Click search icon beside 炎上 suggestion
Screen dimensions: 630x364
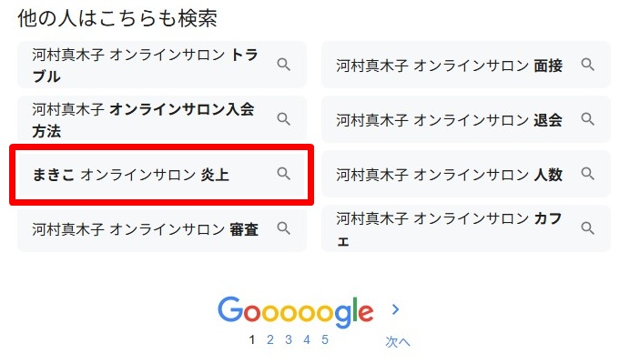click(x=283, y=174)
